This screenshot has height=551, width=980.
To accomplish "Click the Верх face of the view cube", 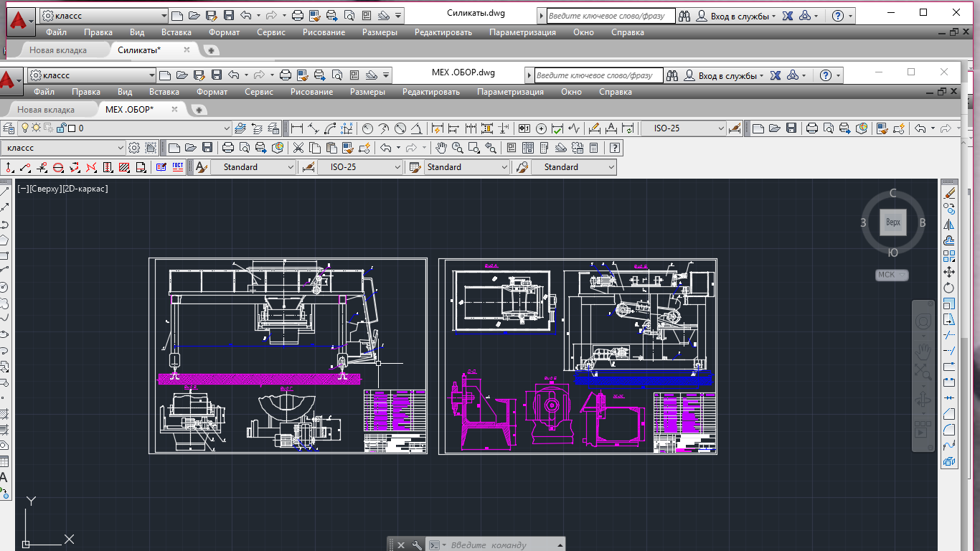I will 893,222.
